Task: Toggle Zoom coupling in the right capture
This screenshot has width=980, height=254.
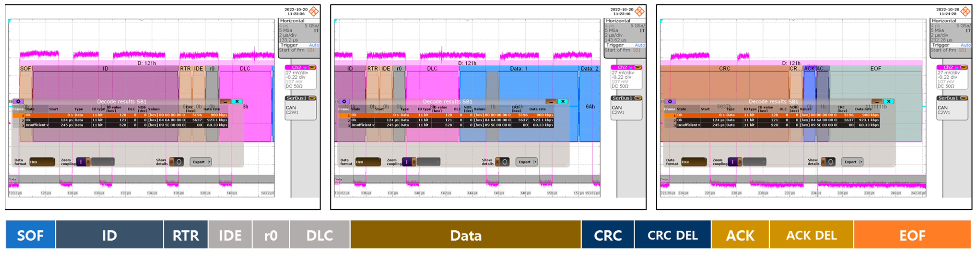Action: point(735,162)
